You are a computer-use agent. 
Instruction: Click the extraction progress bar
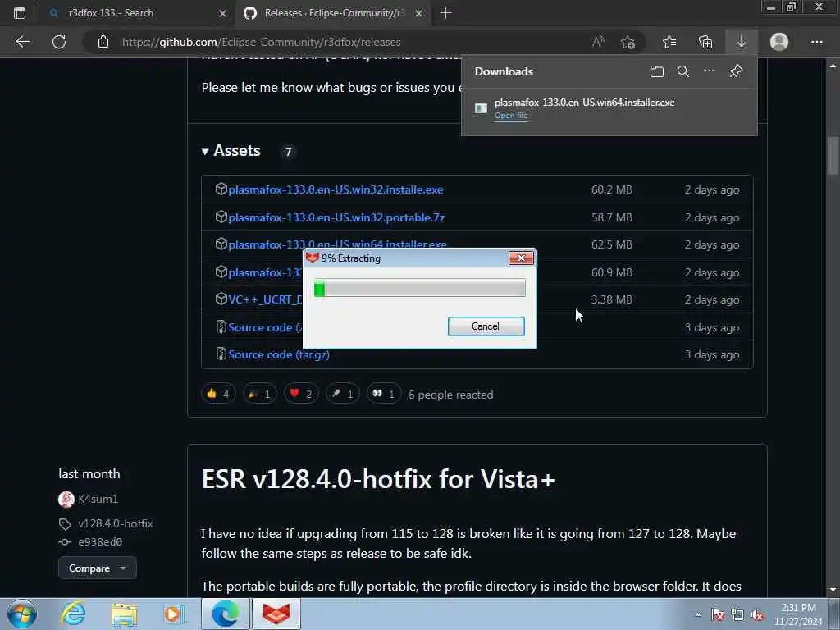pos(419,288)
